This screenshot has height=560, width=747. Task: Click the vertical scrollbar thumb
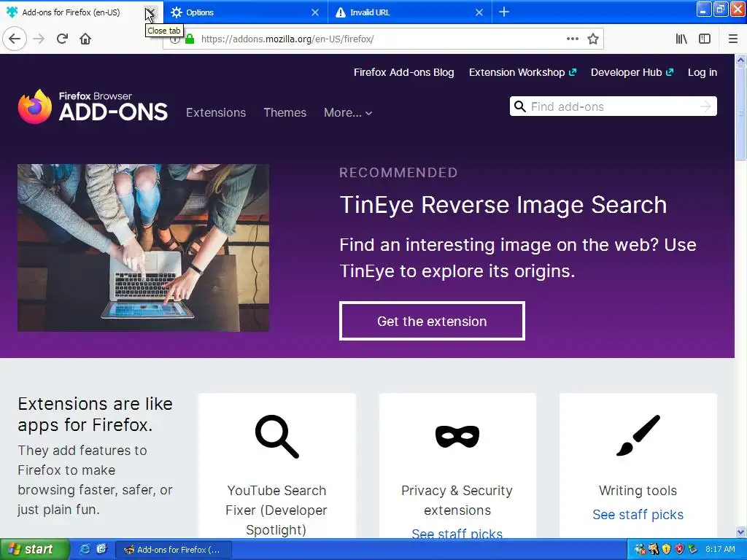click(x=740, y=113)
